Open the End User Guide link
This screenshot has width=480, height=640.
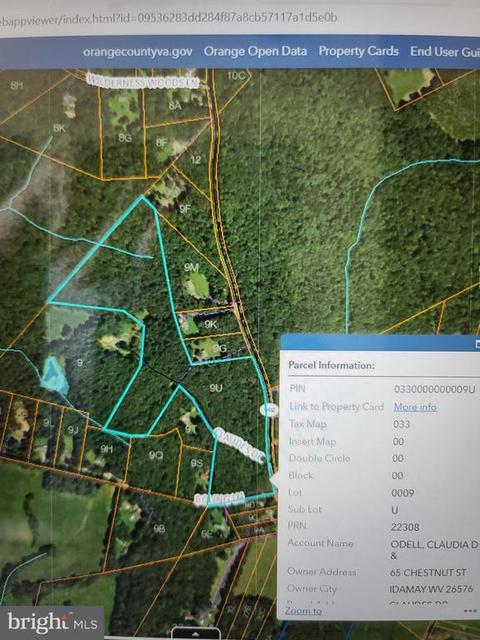(x=445, y=51)
